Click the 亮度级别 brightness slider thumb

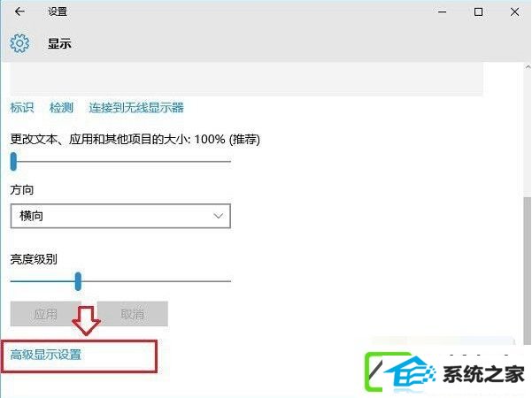click(x=78, y=281)
